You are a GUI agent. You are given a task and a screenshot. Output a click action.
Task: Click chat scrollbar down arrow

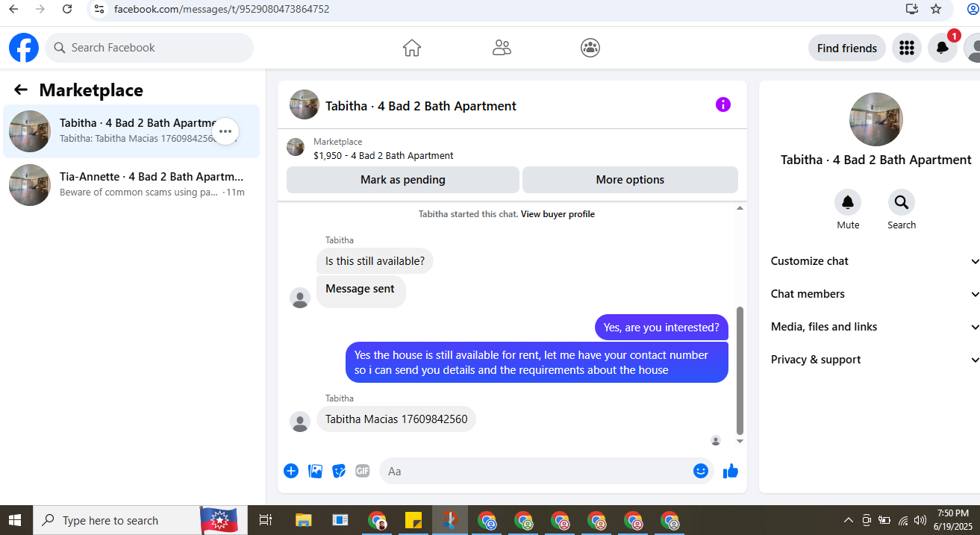coord(740,441)
